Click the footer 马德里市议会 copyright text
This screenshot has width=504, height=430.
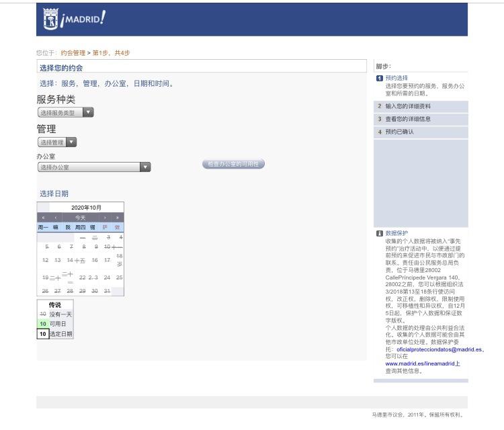pyautogui.click(x=418, y=415)
